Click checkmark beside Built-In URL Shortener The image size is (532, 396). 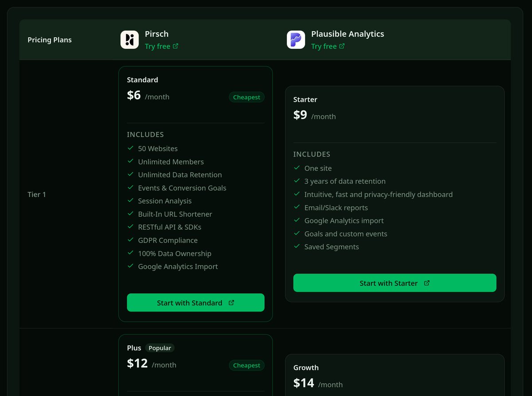(130, 214)
